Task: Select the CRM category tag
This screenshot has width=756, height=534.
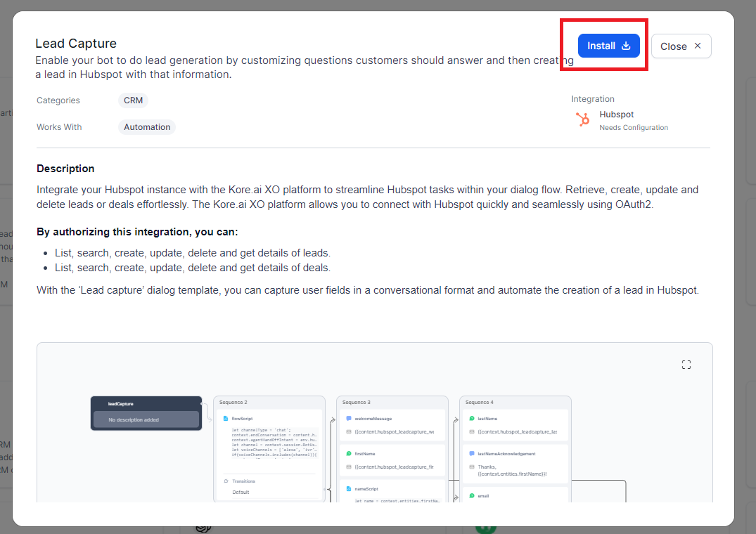Action: click(133, 100)
